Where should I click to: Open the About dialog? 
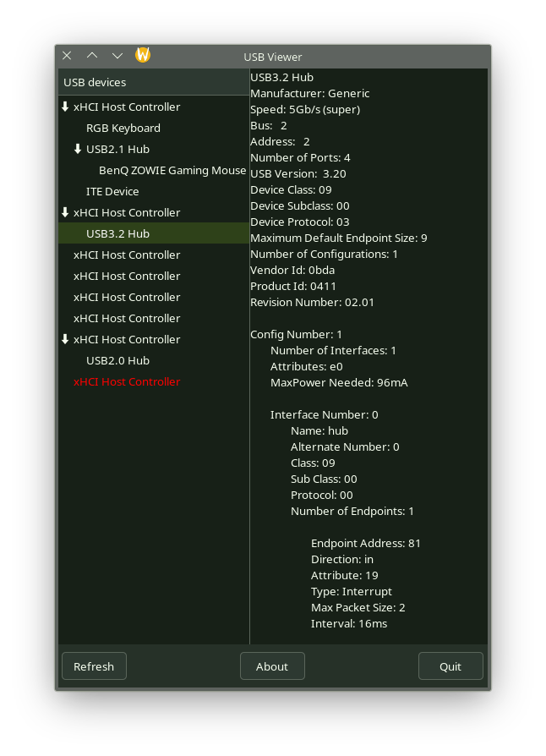pos(272,666)
